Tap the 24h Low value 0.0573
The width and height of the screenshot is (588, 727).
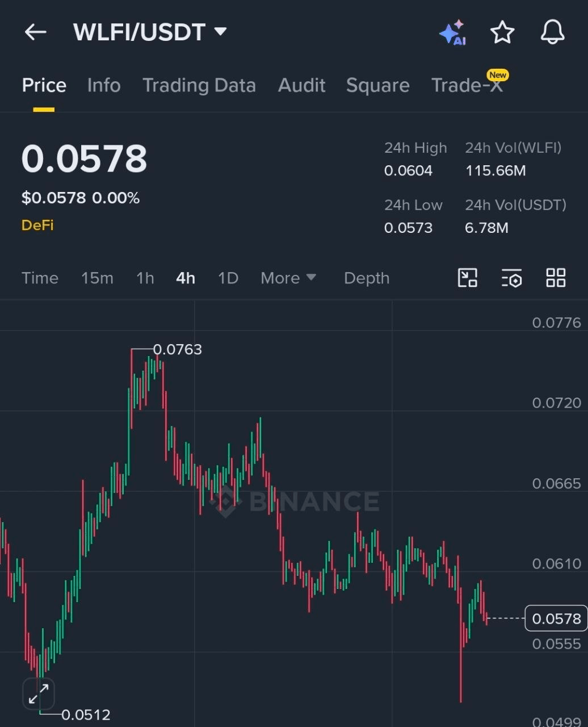click(x=408, y=228)
